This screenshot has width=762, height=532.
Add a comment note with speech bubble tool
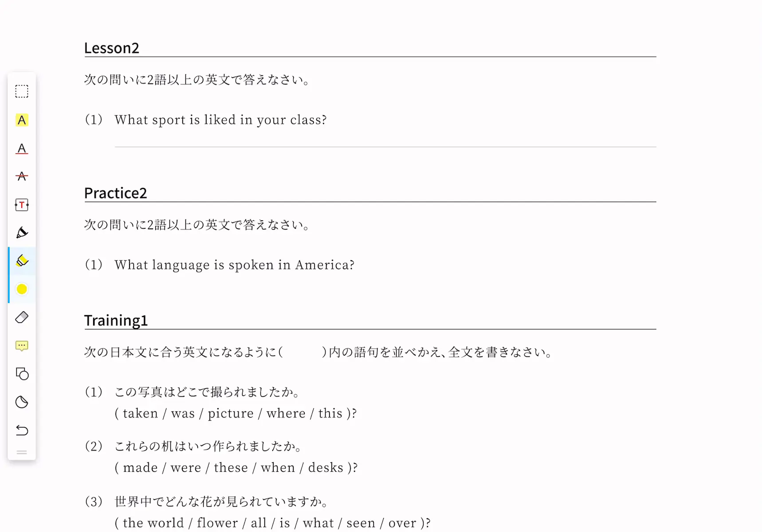[22, 346]
